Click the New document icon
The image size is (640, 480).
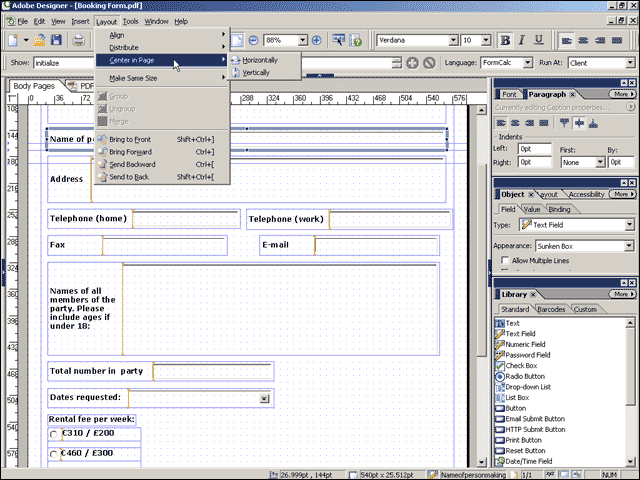pos(13,40)
